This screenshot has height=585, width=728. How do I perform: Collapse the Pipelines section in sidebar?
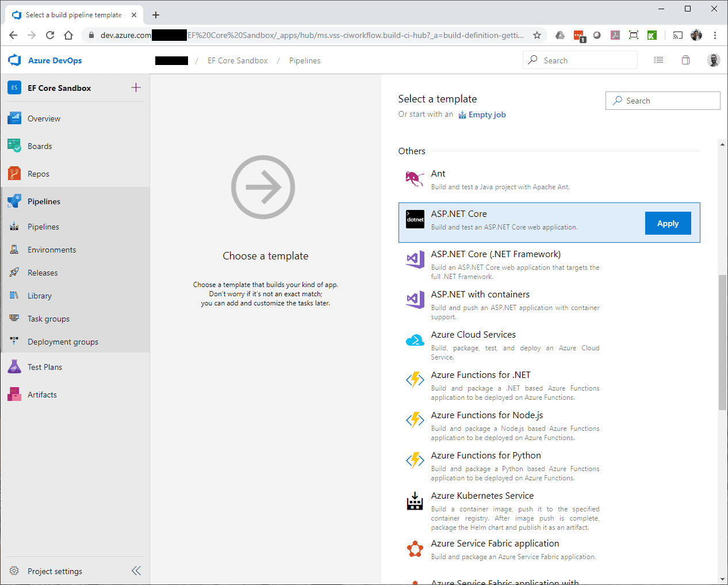coord(44,201)
